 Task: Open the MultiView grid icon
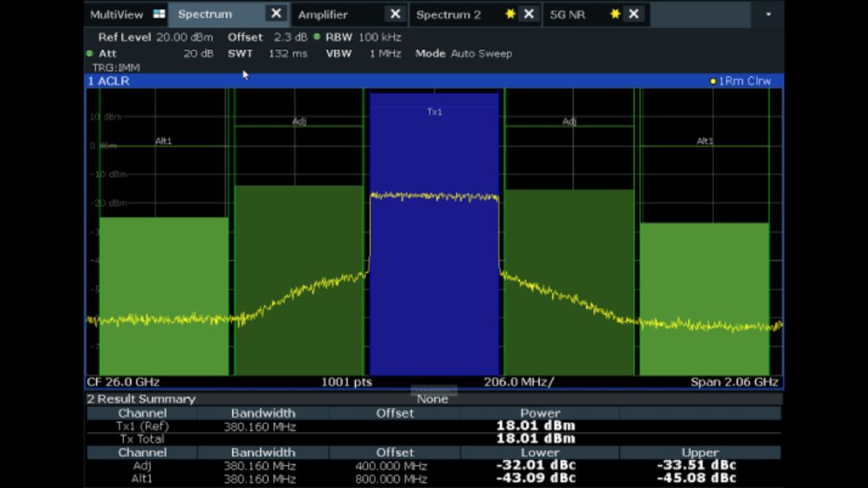159,14
